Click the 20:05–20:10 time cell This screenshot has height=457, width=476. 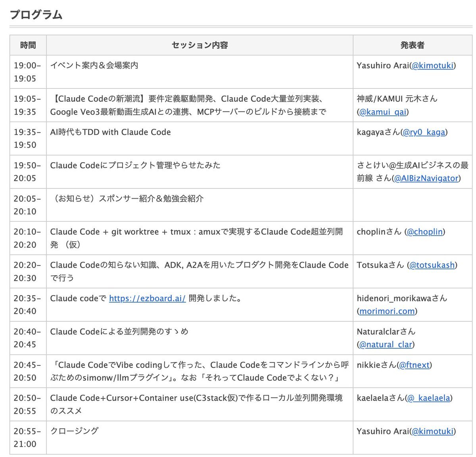[28, 205]
